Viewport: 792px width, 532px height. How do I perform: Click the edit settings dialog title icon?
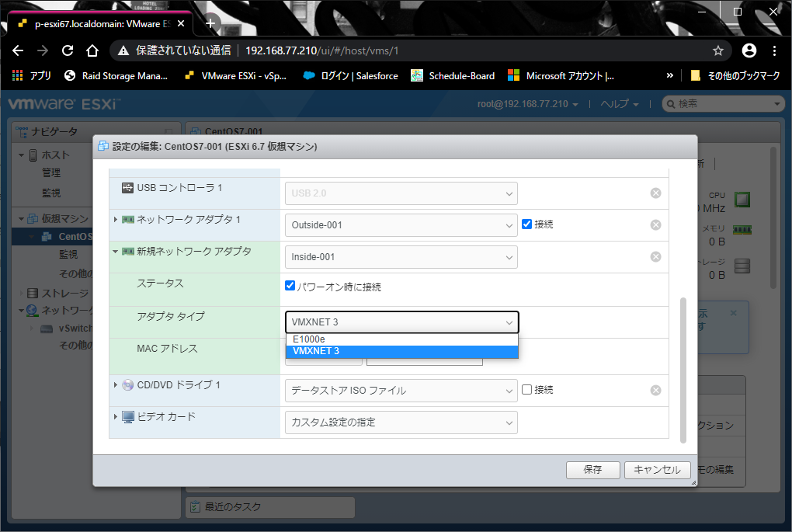pyautogui.click(x=103, y=146)
